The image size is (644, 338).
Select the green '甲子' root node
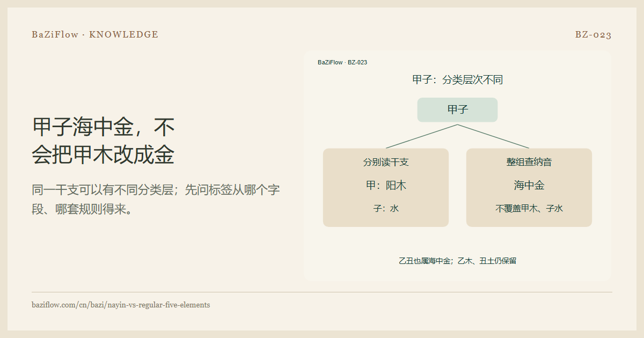pyautogui.click(x=458, y=110)
